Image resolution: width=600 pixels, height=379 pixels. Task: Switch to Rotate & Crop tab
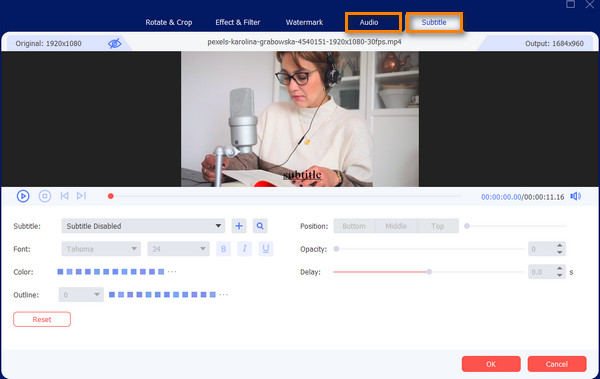click(169, 22)
